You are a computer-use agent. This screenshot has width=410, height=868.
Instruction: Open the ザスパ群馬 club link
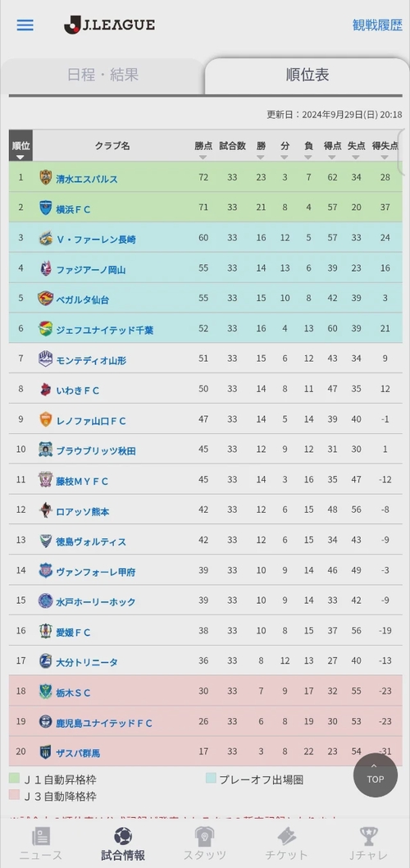[x=78, y=753]
